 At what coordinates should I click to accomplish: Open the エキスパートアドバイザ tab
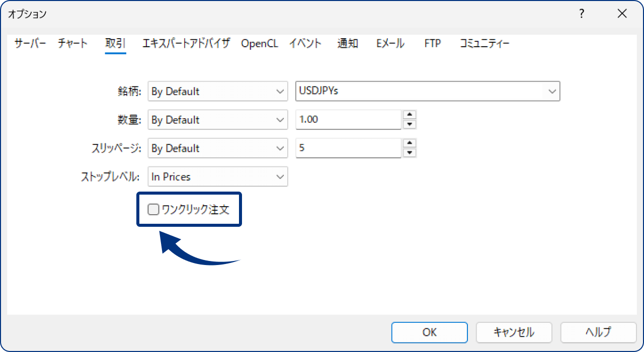click(186, 44)
